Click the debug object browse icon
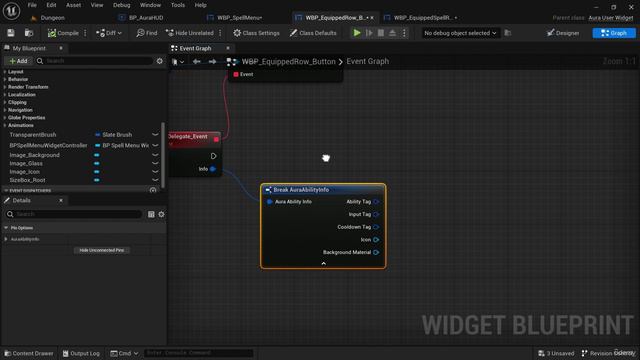Screen dimensions: 640x360 508,33
